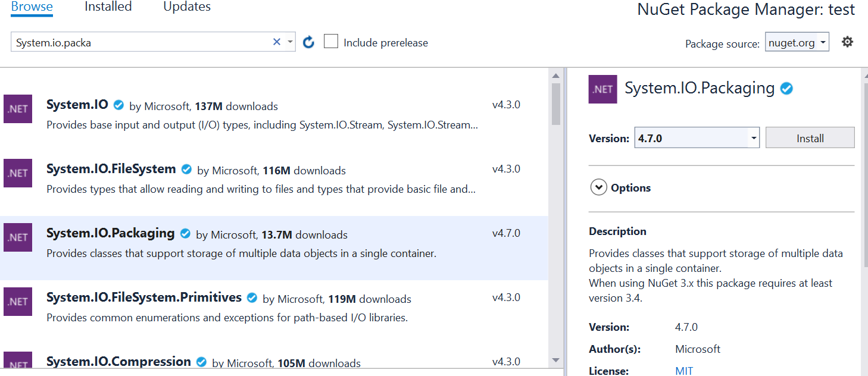Open search history dropdown arrow
The width and height of the screenshot is (868, 376).
[290, 42]
